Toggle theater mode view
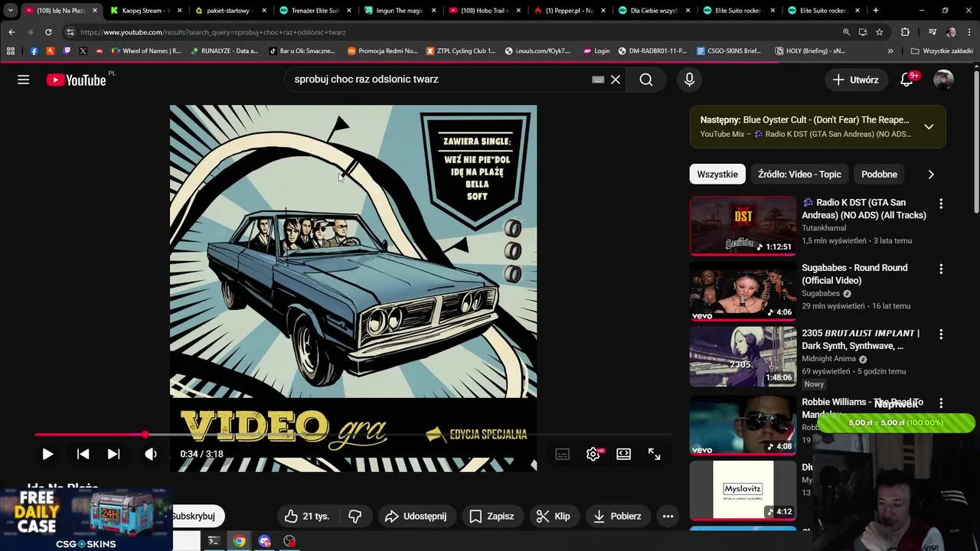The width and height of the screenshot is (980, 551). pos(623,454)
